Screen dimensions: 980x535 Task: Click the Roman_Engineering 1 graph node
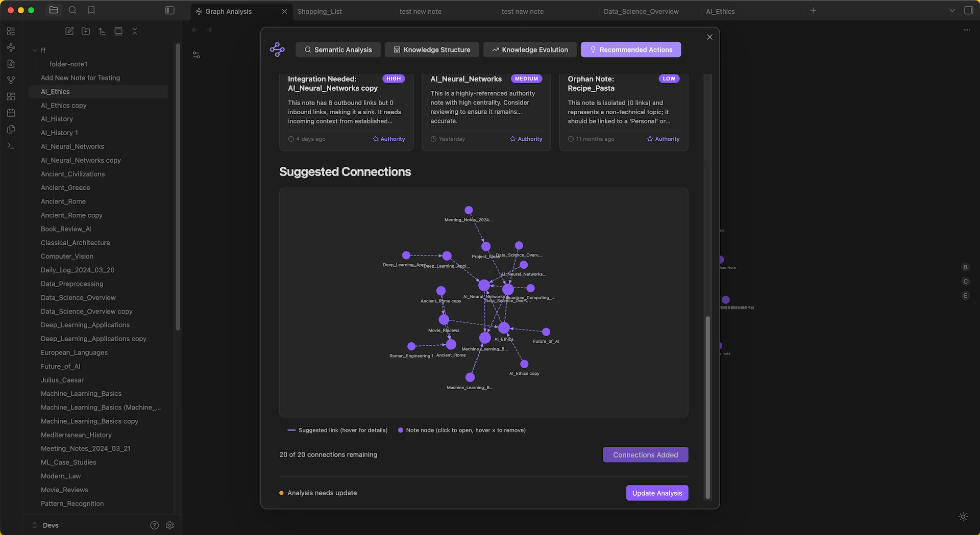(x=411, y=346)
